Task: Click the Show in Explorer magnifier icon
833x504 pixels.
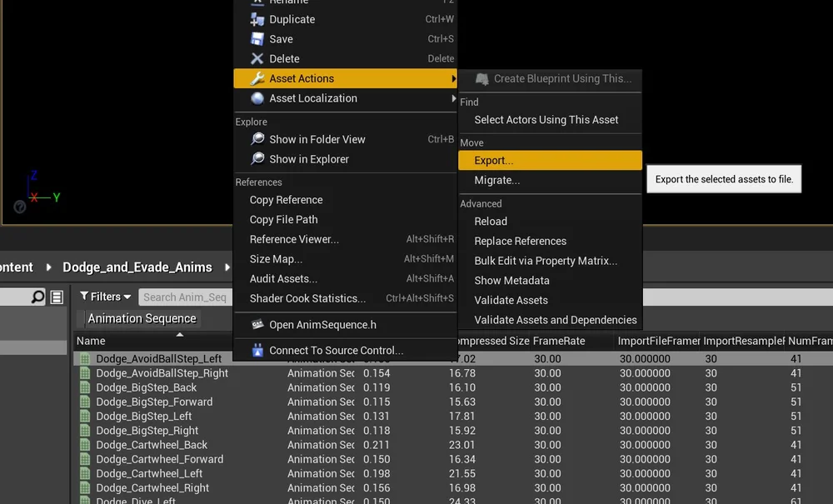Action: 257,158
